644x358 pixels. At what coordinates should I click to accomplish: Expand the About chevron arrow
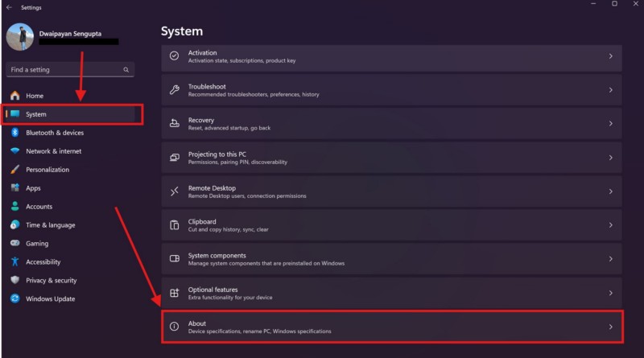coord(610,327)
